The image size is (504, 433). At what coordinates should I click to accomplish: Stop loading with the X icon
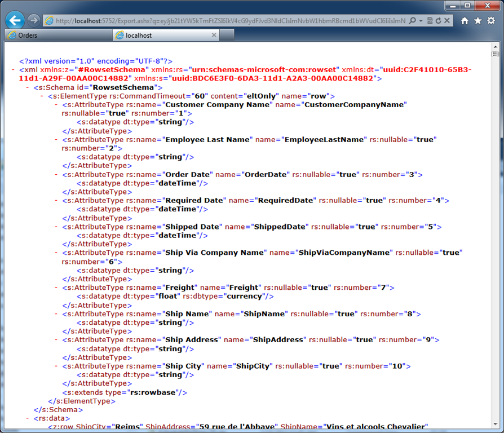(447, 20)
